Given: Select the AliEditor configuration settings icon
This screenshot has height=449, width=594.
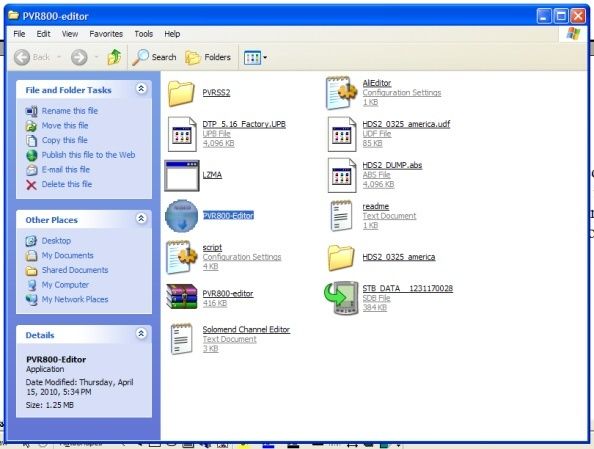Looking at the screenshot, I should [342, 93].
